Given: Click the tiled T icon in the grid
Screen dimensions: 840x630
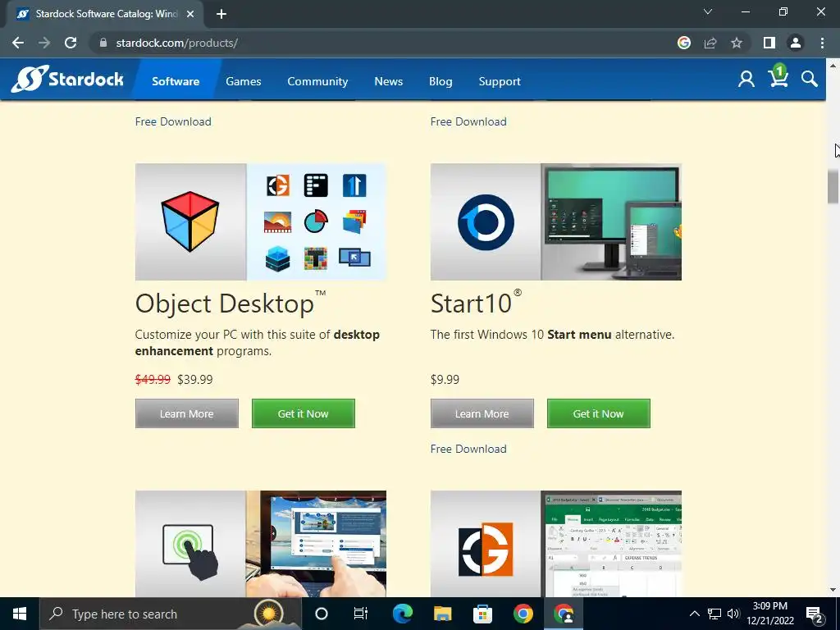Looking at the screenshot, I should tap(316, 258).
